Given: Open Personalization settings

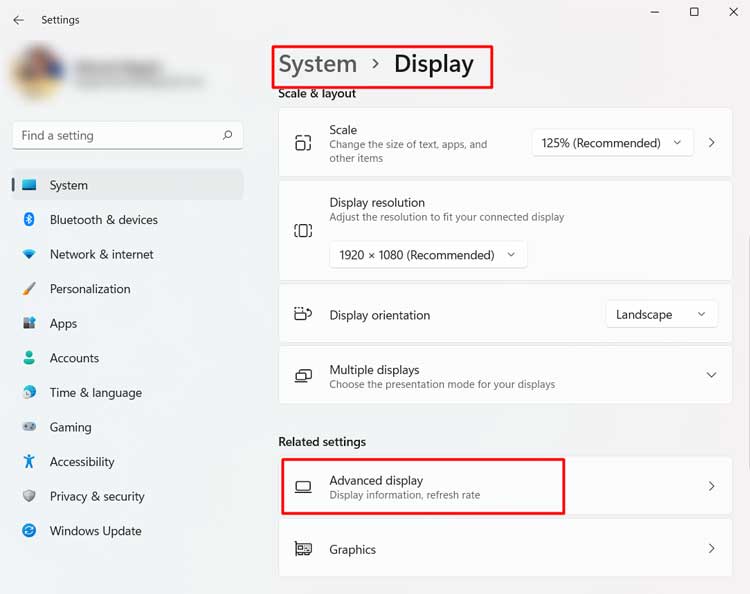Looking at the screenshot, I should pos(127,288).
